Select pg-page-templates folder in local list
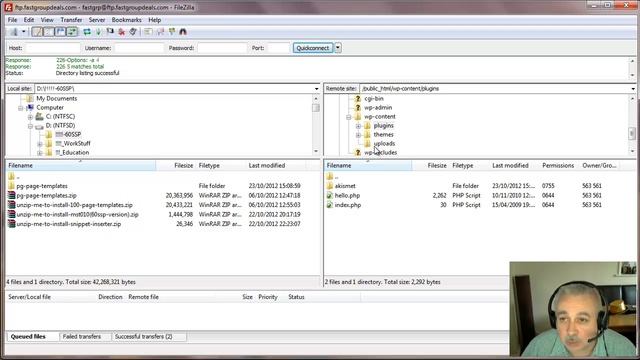This screenshot has width=640, height=360. click(42, 186)
